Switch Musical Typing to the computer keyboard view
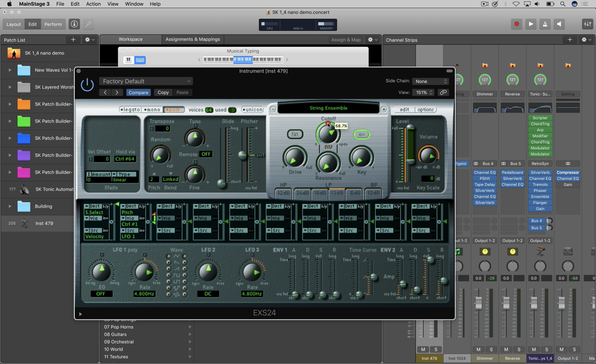The image size is (596, 364). pyautogui.click(x=140, y=60)
